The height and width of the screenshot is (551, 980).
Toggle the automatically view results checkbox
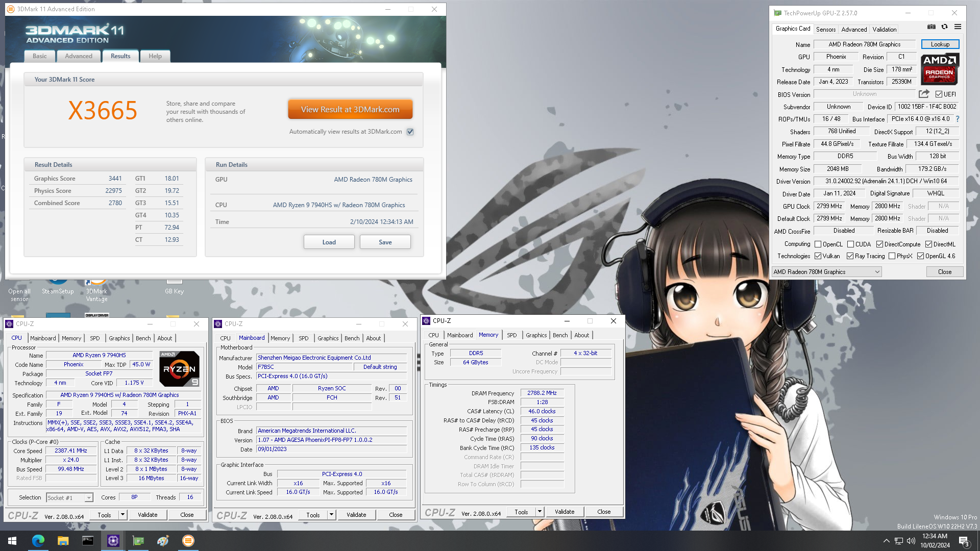pos(410,132)
